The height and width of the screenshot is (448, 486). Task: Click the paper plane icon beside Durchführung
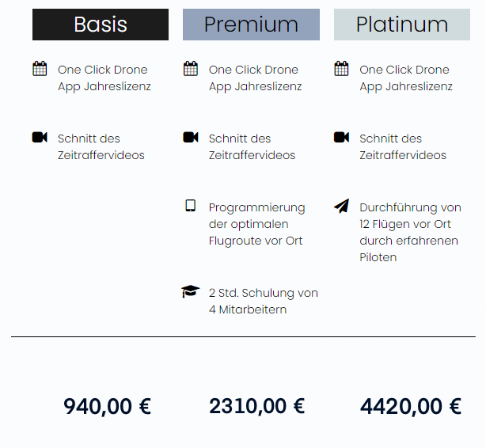pyautogui.click(x=342, y=206)
